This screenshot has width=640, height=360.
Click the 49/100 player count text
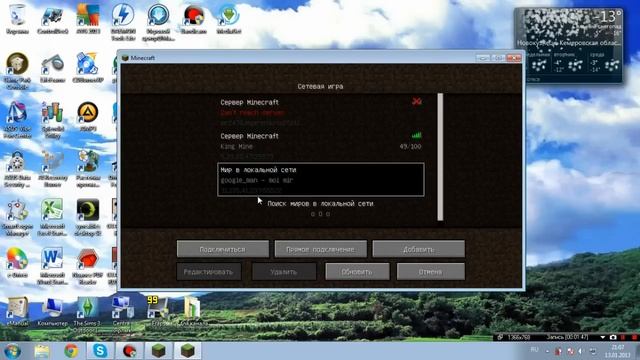(x=410, y=147)
